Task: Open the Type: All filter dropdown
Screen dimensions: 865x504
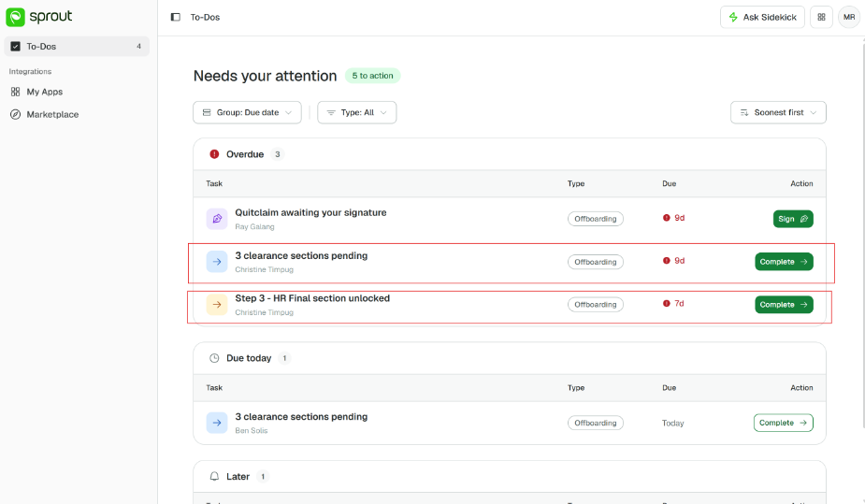Action: click(357, 112)
